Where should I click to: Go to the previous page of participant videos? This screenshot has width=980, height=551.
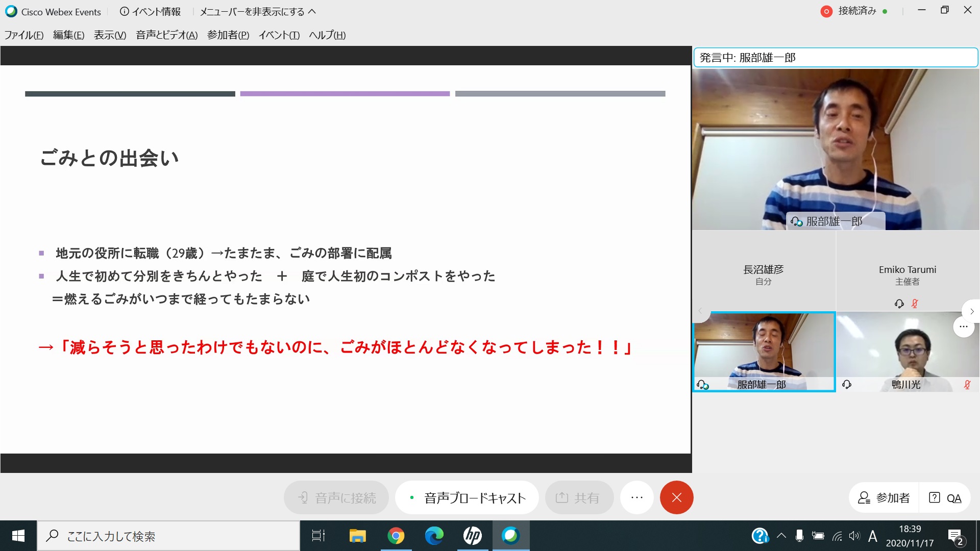[x=700, y=311]
